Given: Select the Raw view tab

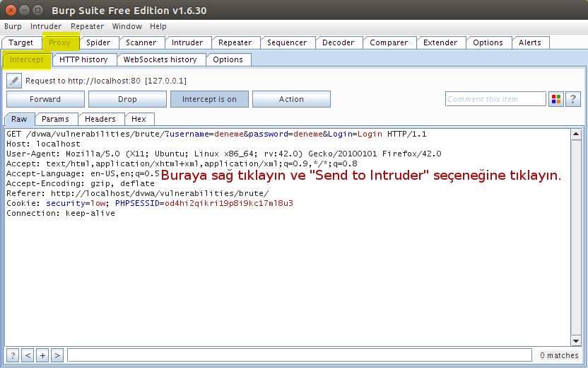Looking at the screenshot, I should pos(19,119).
